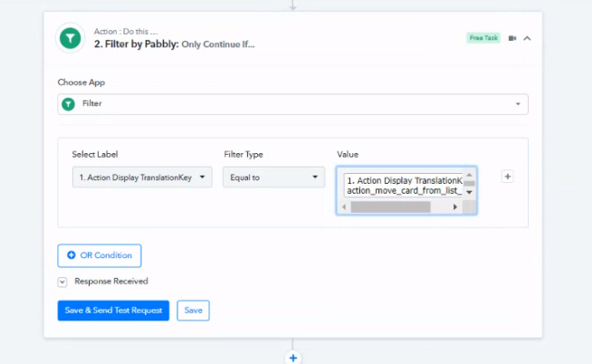Image resolution: width=592 pixels, height=364 pixels.
Task: Click the Value field scroll right arrow
Action: pyautogui.click(x=455, y=207)
